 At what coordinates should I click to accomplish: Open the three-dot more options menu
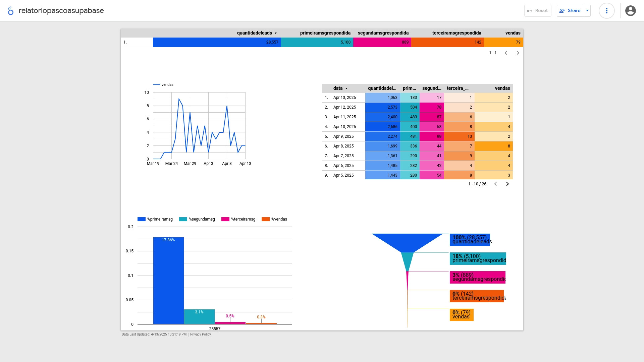click(x=606, y=11)
